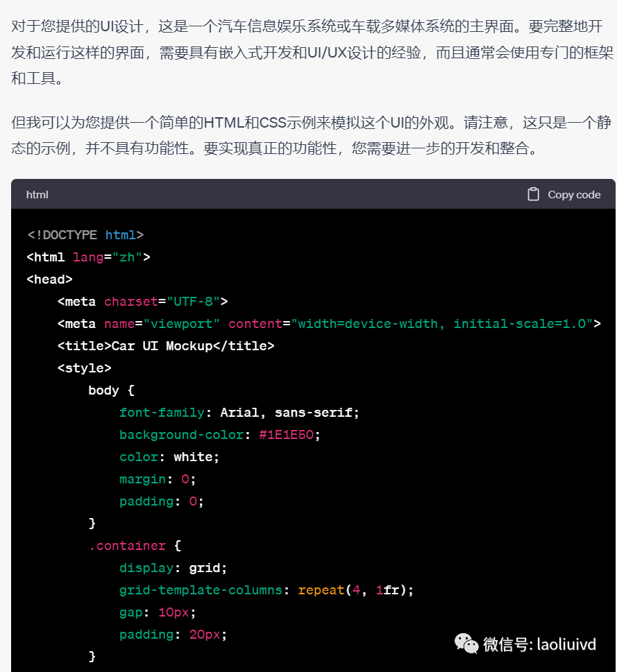Click the color: white declaration

[169, 457]
